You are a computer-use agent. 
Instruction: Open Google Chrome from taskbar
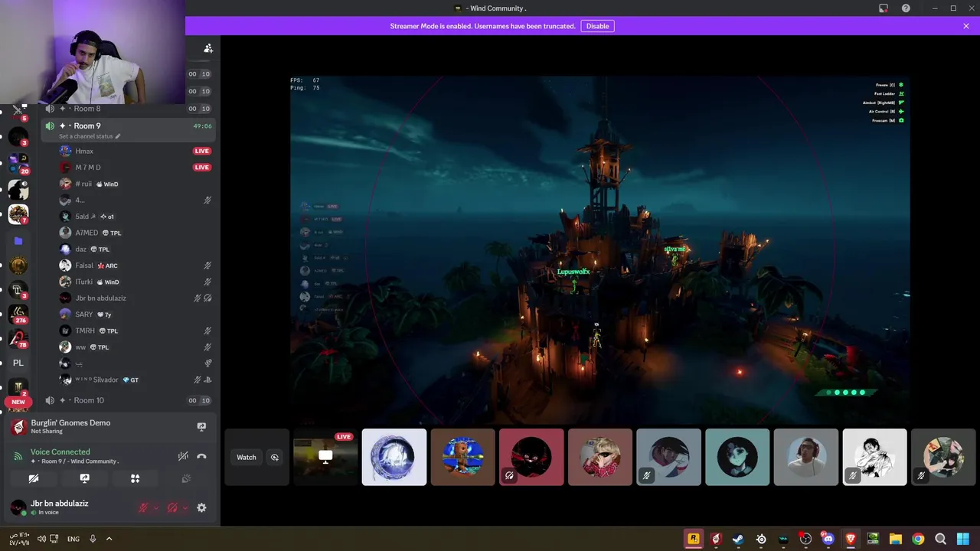tap(918, 539)
